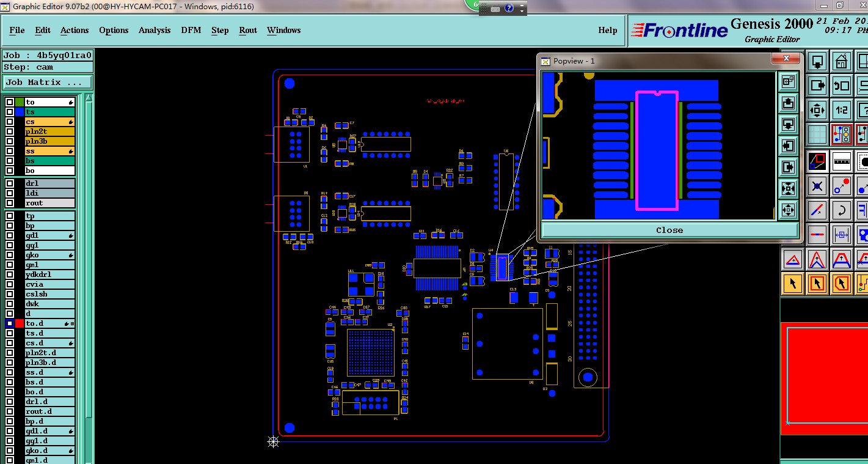Image resolution: width=868 pixels, height=464 pixels.
Task: Open the File menu
Action: pyautogui.click(x=17, y=30)
